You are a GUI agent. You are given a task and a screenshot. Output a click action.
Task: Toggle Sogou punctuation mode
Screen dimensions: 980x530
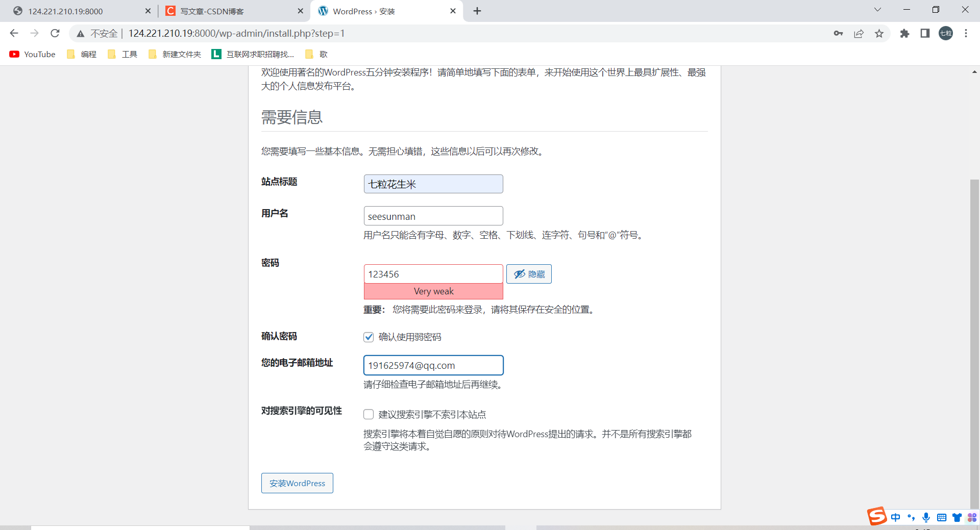[911, 517]
